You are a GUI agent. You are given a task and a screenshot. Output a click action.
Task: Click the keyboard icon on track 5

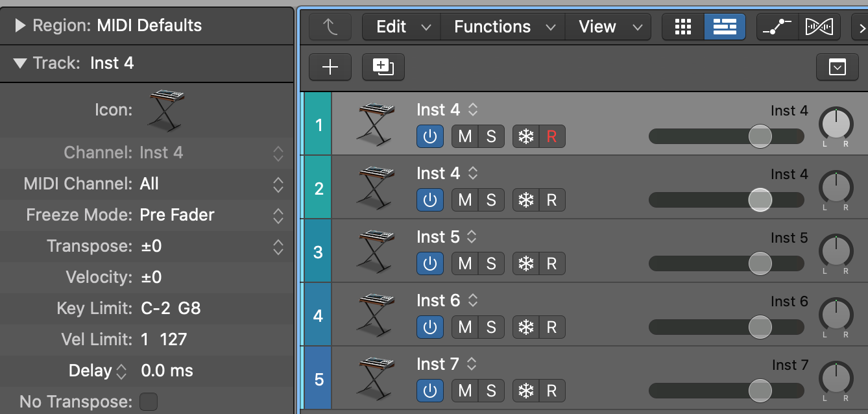pos(376,378)
